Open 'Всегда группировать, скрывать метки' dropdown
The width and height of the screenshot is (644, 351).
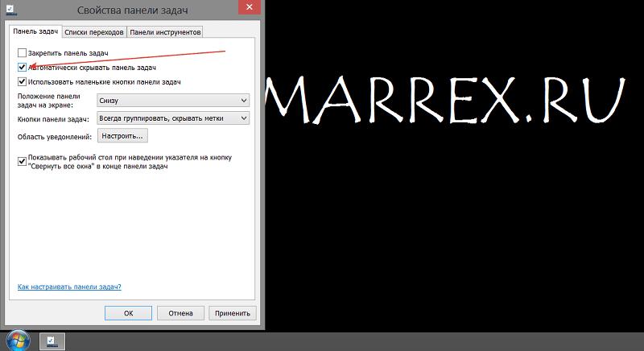(x=173, y=118)
